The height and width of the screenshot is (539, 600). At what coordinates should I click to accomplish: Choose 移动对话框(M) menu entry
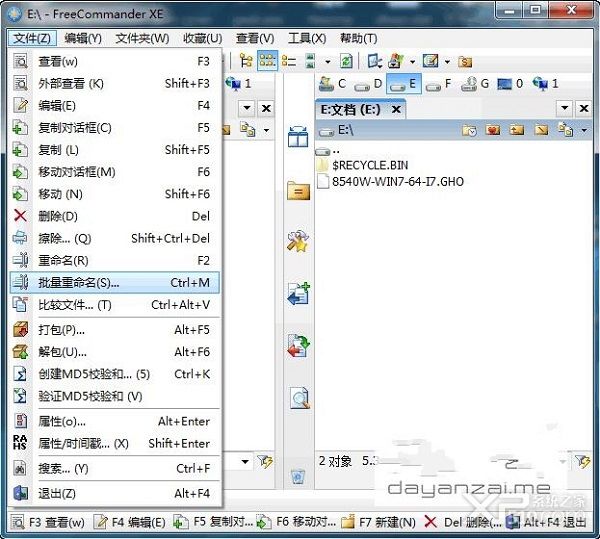pyautogui.click(x=115, y=172)
